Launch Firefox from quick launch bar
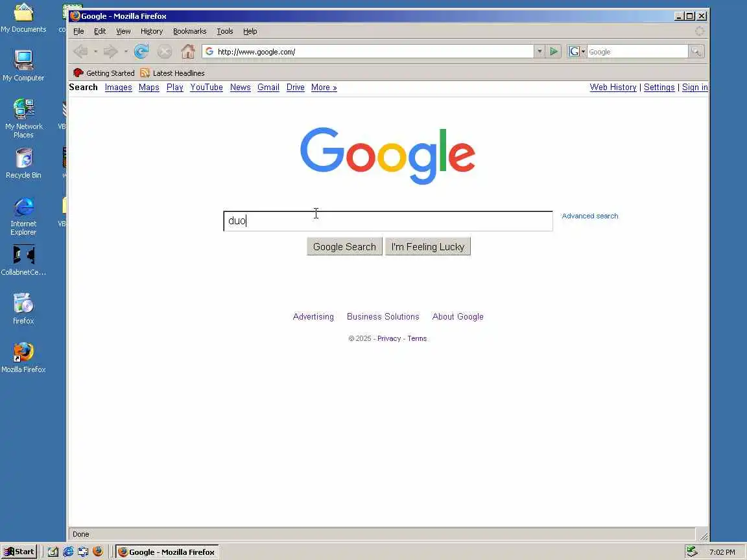 point(98,552)
